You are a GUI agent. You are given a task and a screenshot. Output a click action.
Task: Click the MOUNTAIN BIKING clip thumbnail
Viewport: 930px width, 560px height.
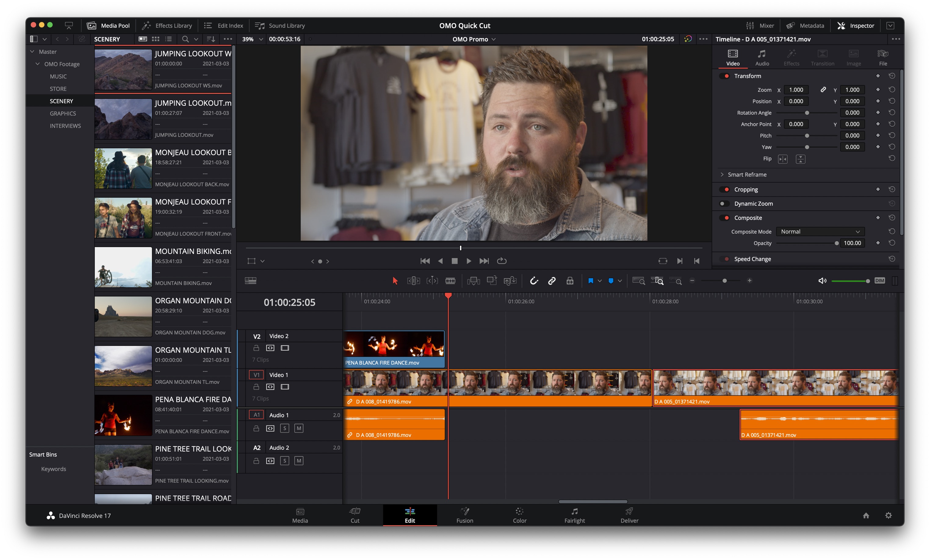point(123,267)
